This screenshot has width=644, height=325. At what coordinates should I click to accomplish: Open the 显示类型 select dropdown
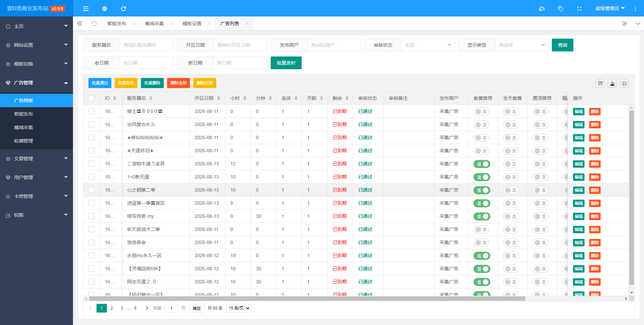click(522, 45)
